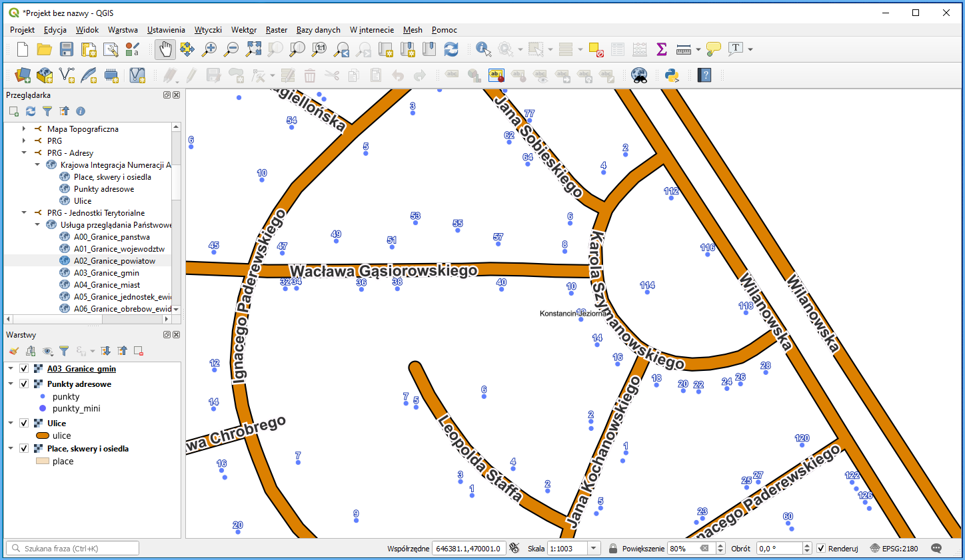This screenshot has width=965, height=560.
Task: Toggle visibility of A03_Granice_gmin layer
Action: [24, 369]
